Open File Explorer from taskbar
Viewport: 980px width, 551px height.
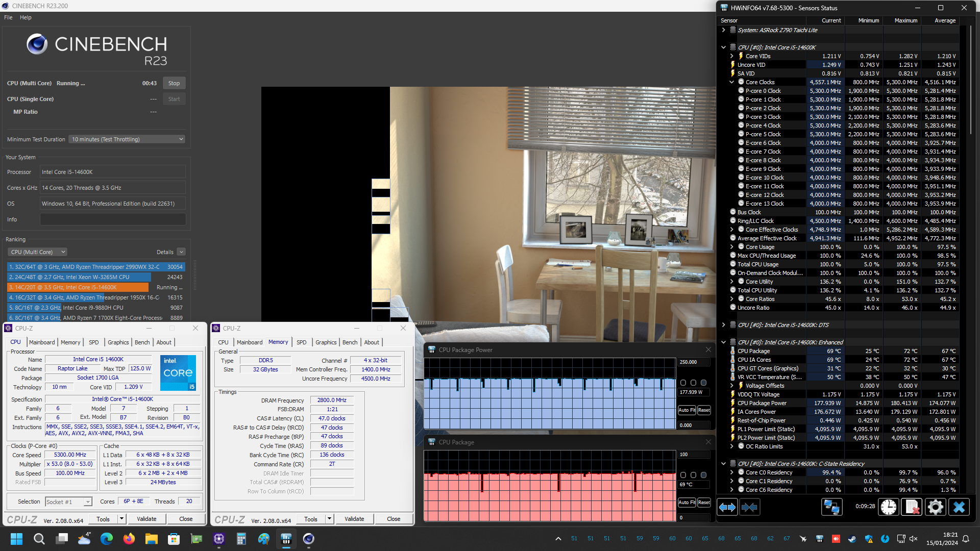[x=151, y=539]
